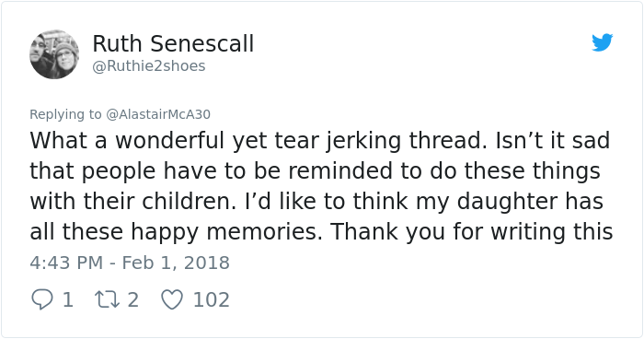Viewport: 644px width, 339px height.
Task: Click the reply speech bubble icon
Action: (42, 299)
